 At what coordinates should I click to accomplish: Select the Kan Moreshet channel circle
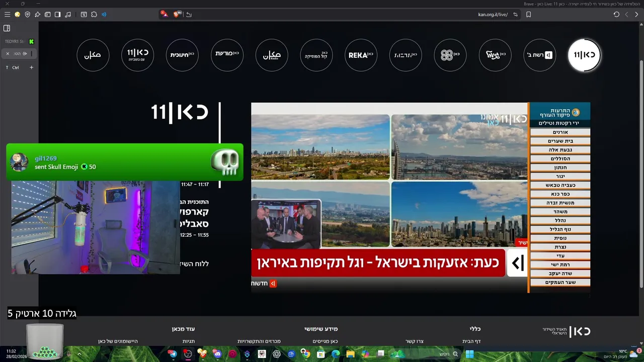pyautogui.click(x=227, y=55)
